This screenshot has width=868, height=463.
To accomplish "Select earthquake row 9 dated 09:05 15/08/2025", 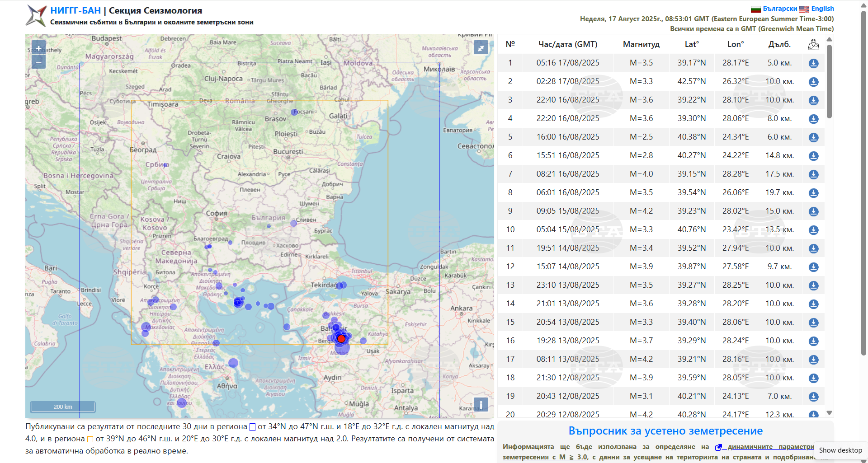I will [x=568, y=211].
